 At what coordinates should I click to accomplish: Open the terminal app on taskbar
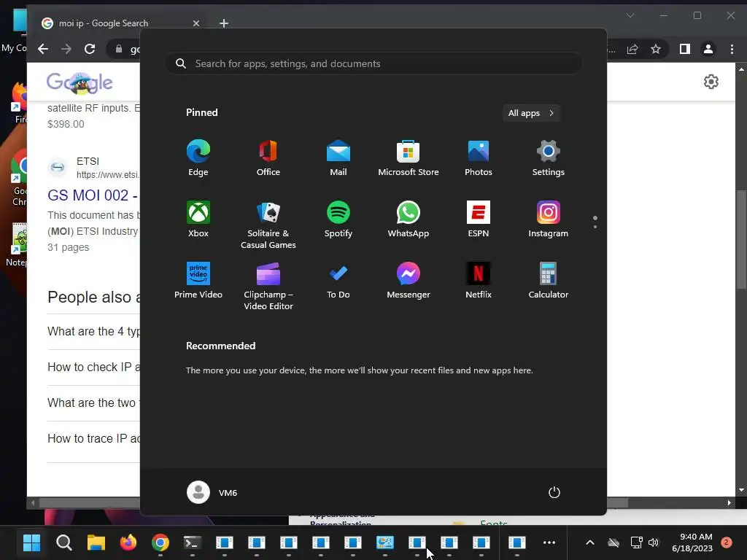(193, 542)
